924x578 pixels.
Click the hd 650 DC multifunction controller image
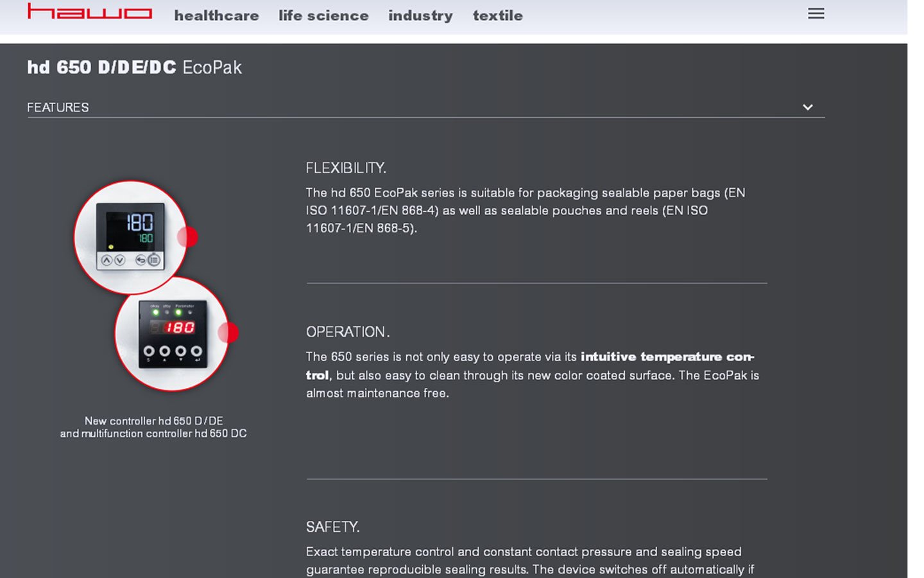171,333
